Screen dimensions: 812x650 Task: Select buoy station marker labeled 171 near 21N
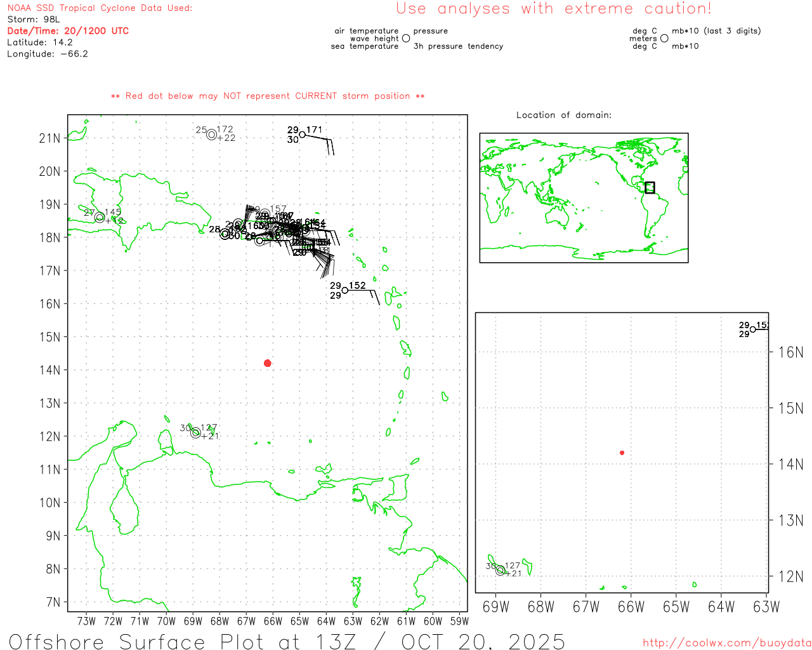pyautogui.click(x=303, y=135)
